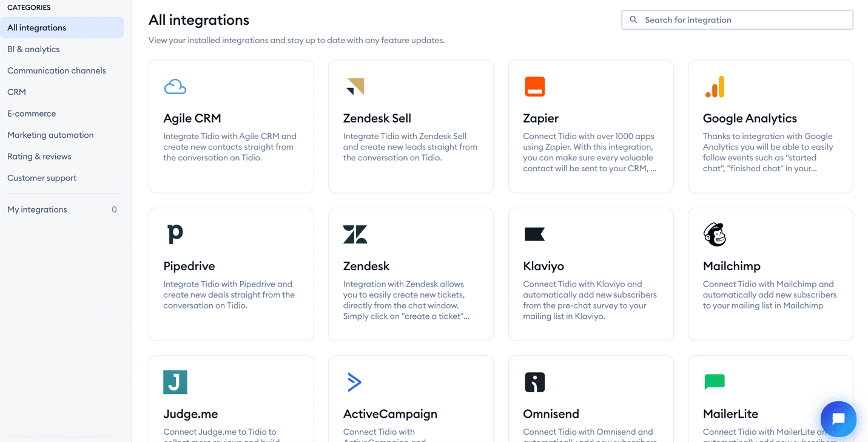Image resolution: width=868 pixels, height=442 pixels.
Task: Open Google Analytics via its bar-chart icon
Action: (x=715, y=86)
